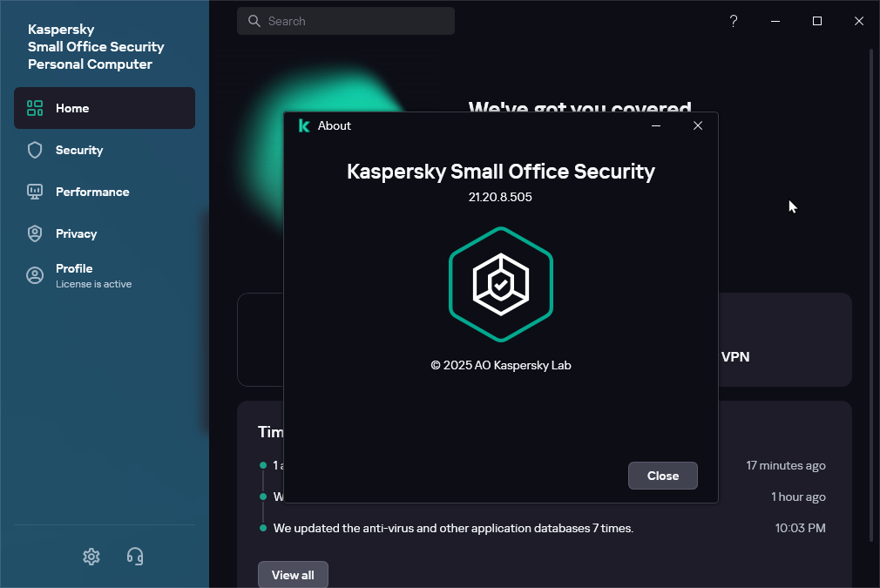Click the "© 2025 AO Kaspersky Lab" text
This screenshot has height=588, width=880.
click(x=501, y=365)
